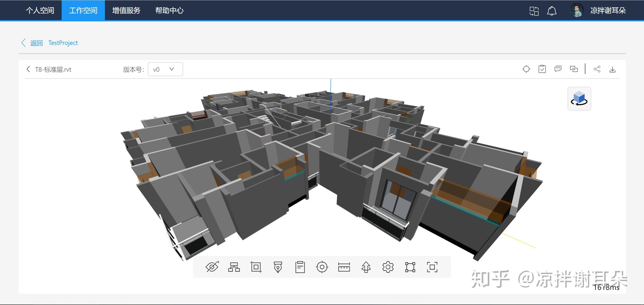The image size is (644, 305).
Task: Activate the pen markup tool
Action: [278, 267]
